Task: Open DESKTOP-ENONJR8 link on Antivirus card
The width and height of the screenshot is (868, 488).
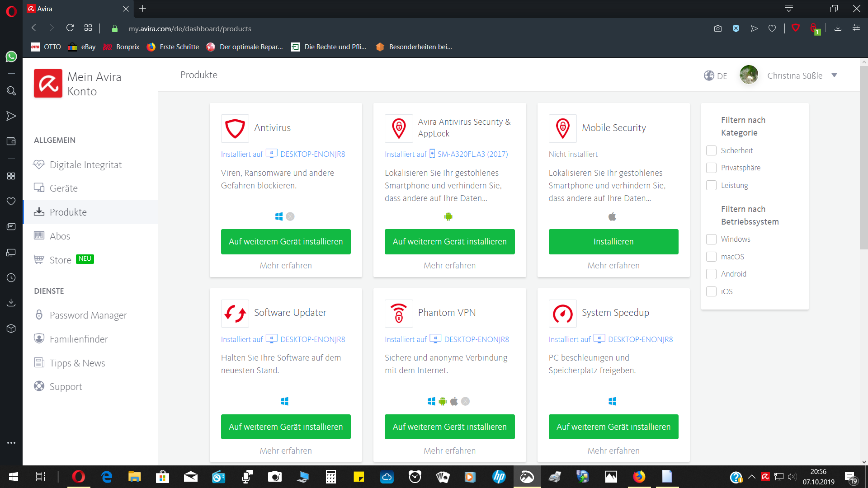Action: point(312,154)
